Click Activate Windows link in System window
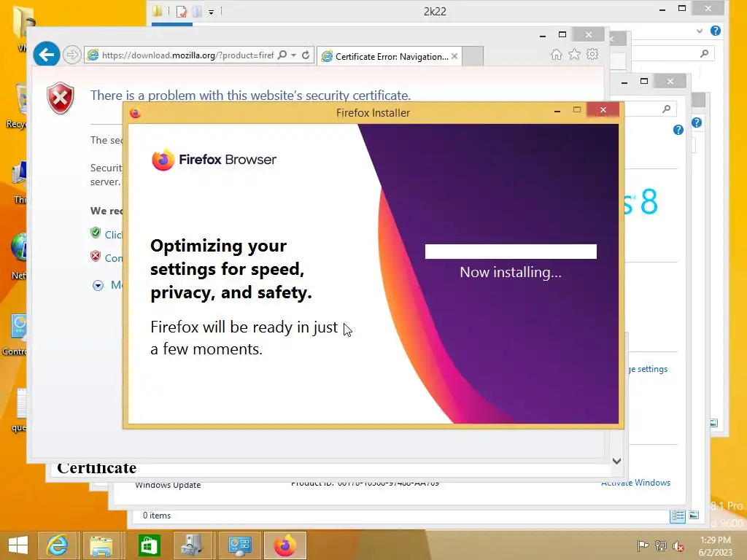Screen dimensions: 747x560 click(x=635, y=483)
